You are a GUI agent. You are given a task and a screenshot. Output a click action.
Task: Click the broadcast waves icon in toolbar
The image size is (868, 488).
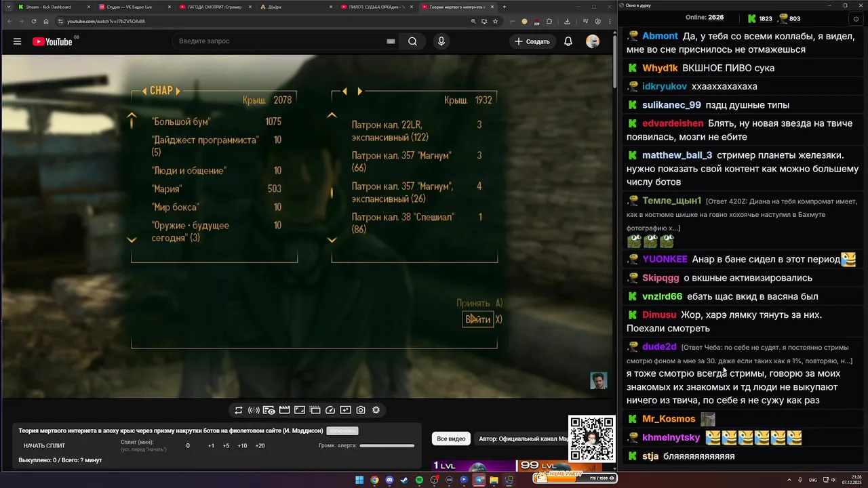[254, 410]
